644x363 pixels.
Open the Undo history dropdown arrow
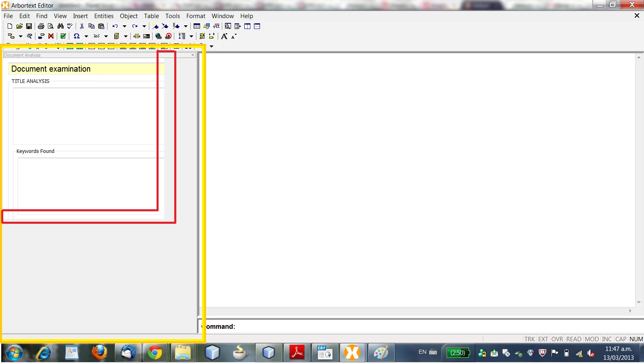coord(124,26)
